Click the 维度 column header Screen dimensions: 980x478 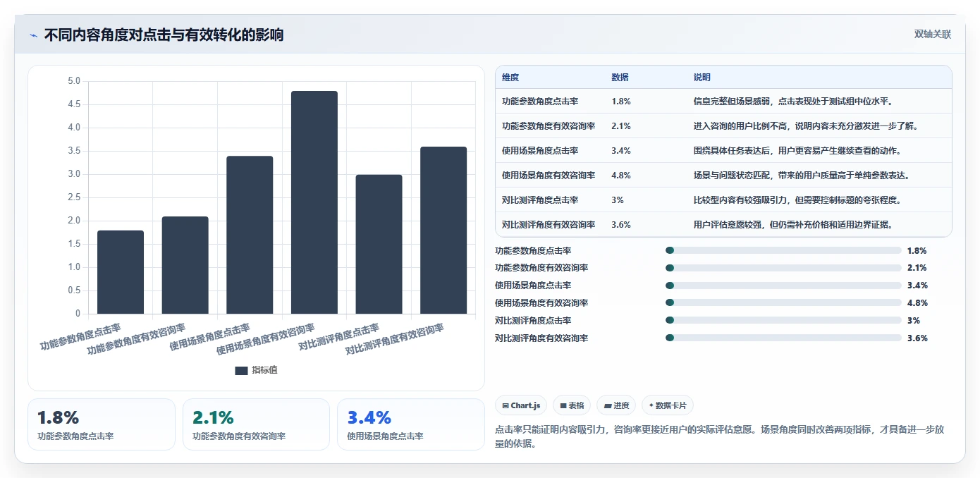pos(510,78)
